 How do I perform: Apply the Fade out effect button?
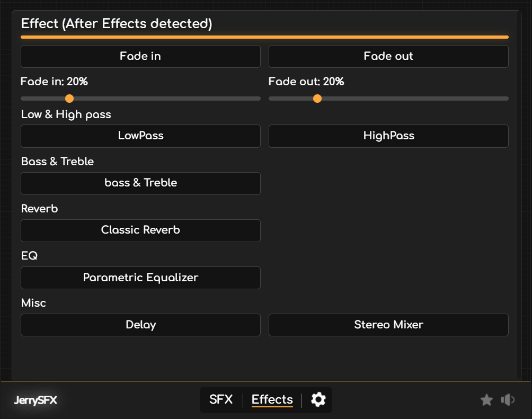[x=388, y=56]
